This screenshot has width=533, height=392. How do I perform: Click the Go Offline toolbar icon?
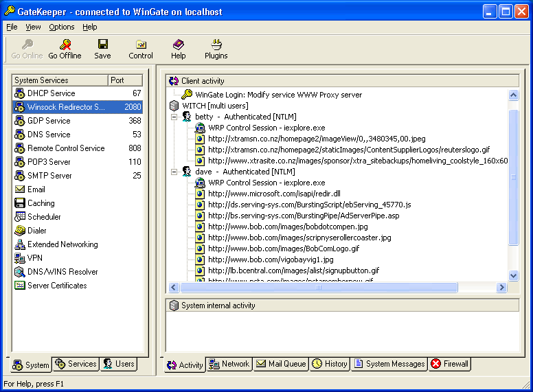[x=65, y=45]
